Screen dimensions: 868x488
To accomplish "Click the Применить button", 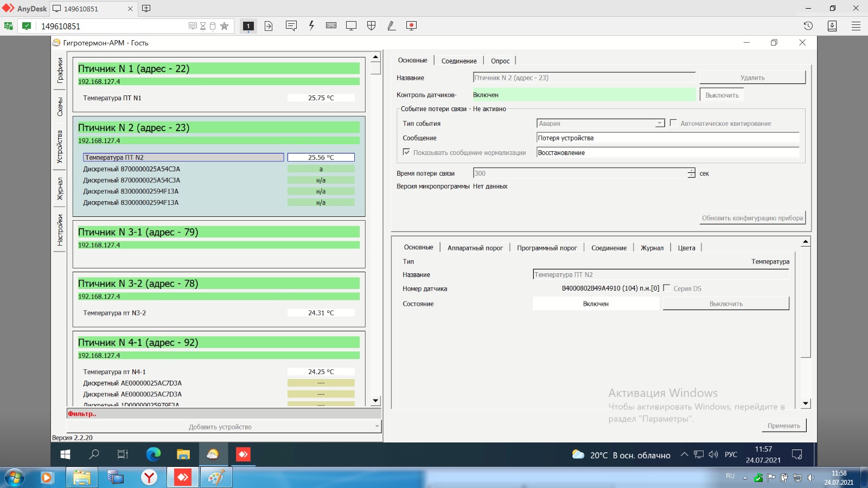I will click(x=784, y=426).
